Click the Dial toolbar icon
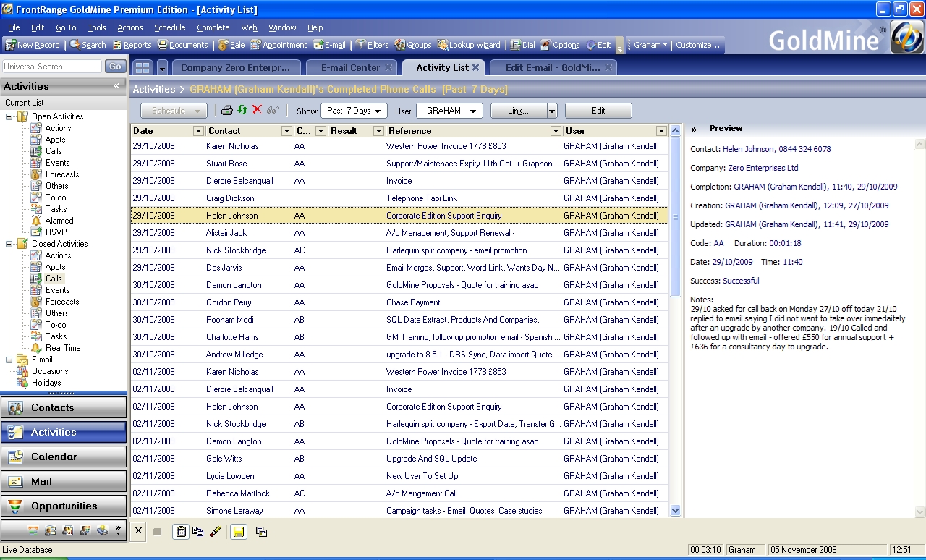This screenshot has width=926, height=560. [x=522, y=45]
